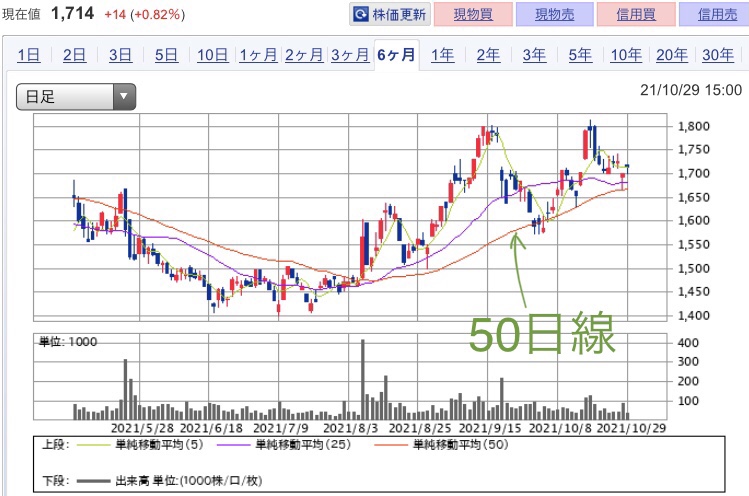Select the active 6ヶ月 period tab
The height and width of the screenshot is (496, 749).
[396, 55]
